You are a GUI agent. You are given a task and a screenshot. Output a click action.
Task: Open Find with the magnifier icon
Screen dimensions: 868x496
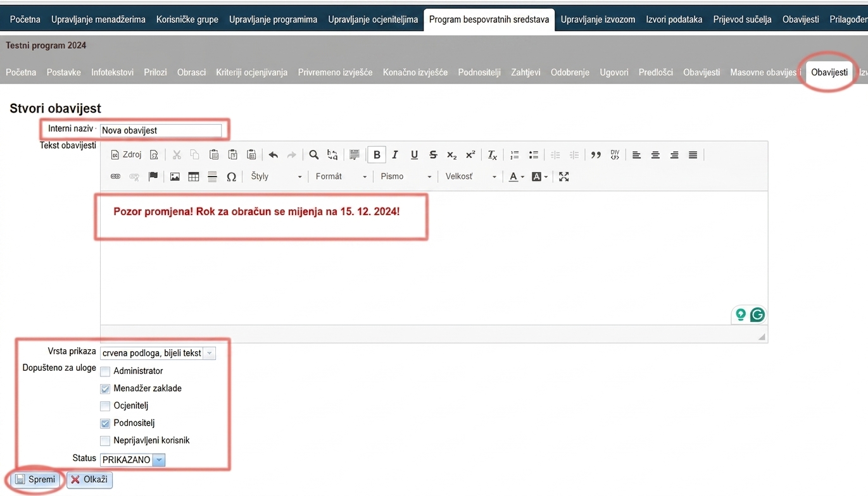tap(313, 154)
